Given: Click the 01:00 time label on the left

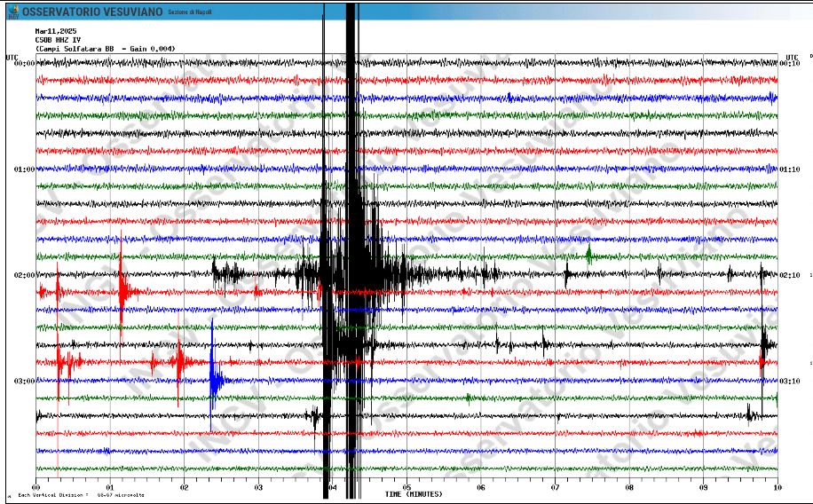Looking at the screenshot, I should [24, 169].
